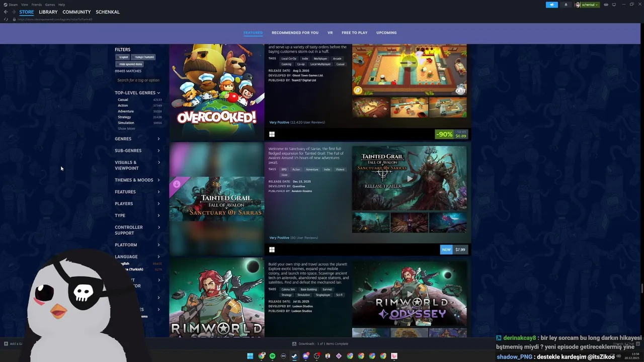Viewport: 644px width, 362px height.
Task: Expand the Type filter section
Action: [137, 215]
